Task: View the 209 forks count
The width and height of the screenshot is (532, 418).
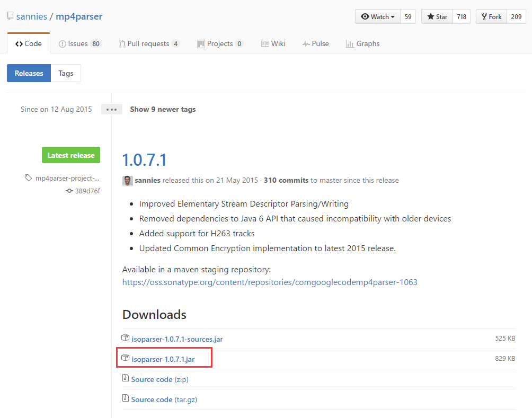Action: (x=516, y=16)
